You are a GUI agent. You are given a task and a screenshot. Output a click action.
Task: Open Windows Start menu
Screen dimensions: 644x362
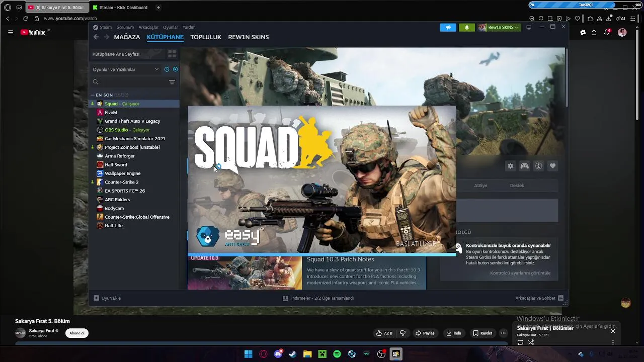click(x=248, y=354)
